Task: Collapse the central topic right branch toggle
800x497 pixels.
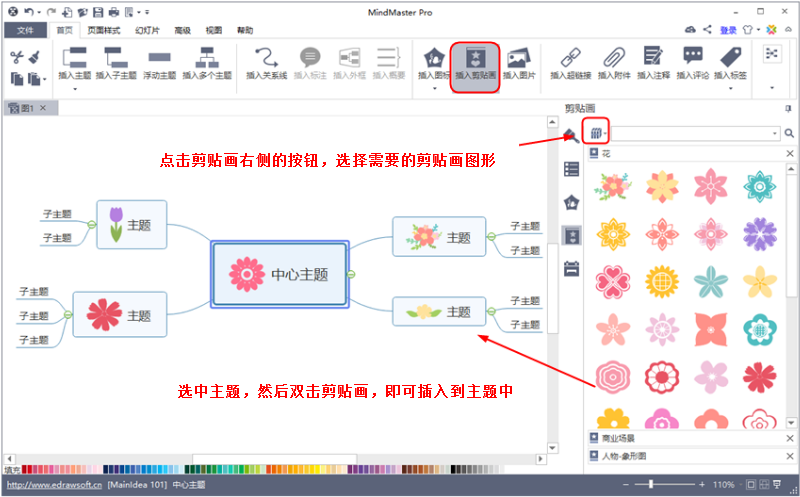Action: (351, 275)
